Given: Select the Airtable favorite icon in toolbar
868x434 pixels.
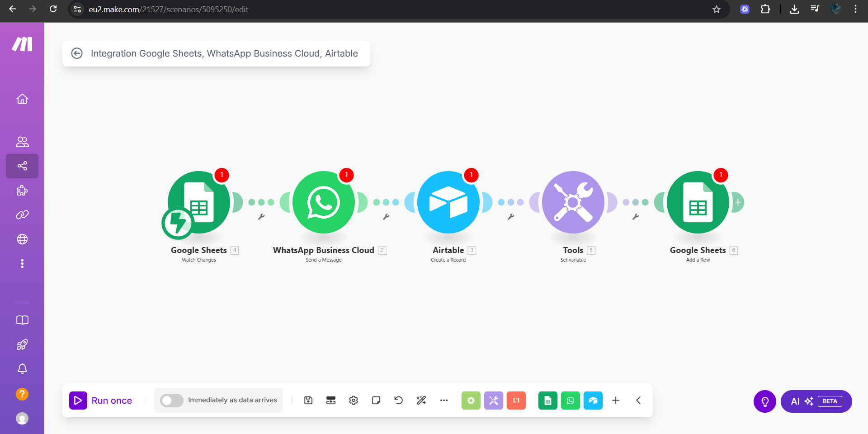Looking at the screenshot, I should (x=593, y=400).
